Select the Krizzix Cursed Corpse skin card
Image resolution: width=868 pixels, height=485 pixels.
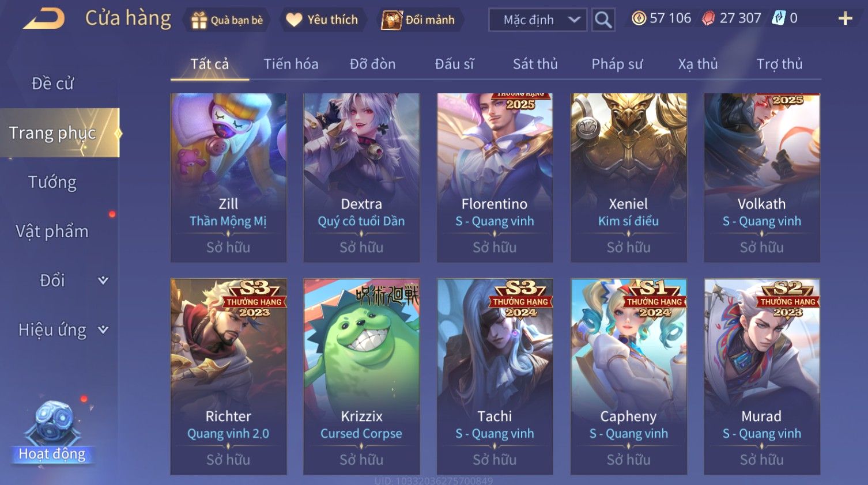[362, 377]
